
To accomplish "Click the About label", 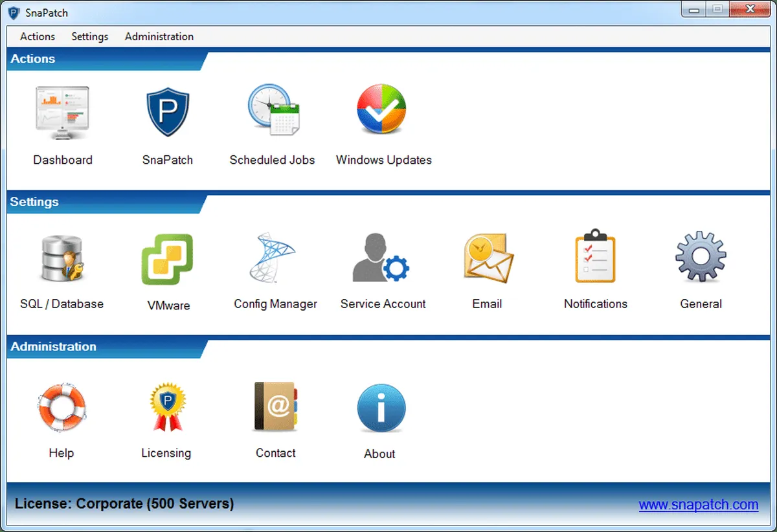I will [379, 454].
